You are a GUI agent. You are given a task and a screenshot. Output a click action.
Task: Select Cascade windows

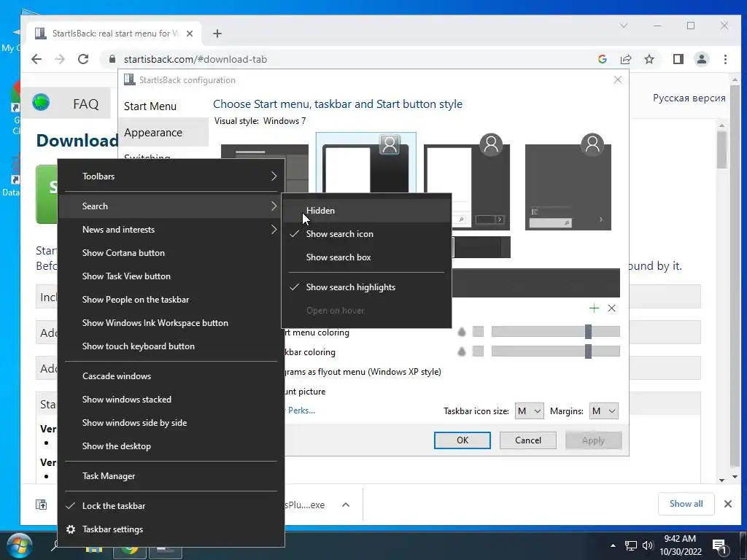click(x=171, y=376)
